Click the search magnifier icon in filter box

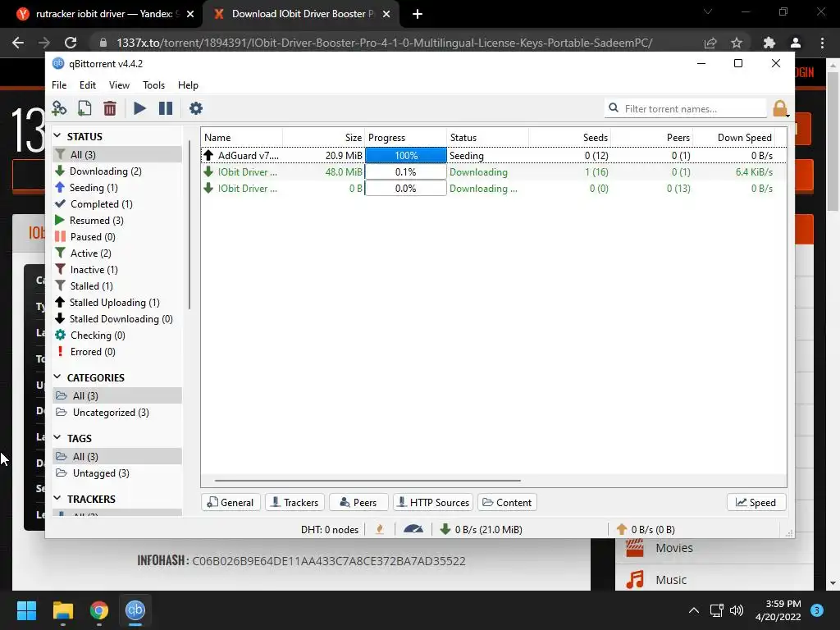[x=614, y=108]
